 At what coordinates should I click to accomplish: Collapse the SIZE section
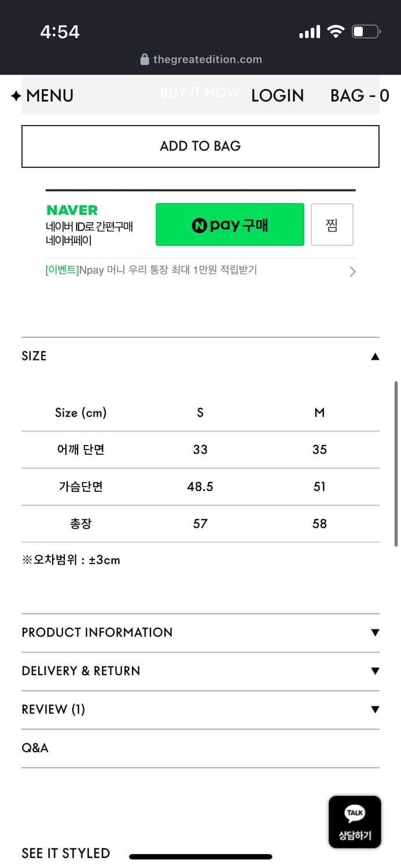pos(375,356)
